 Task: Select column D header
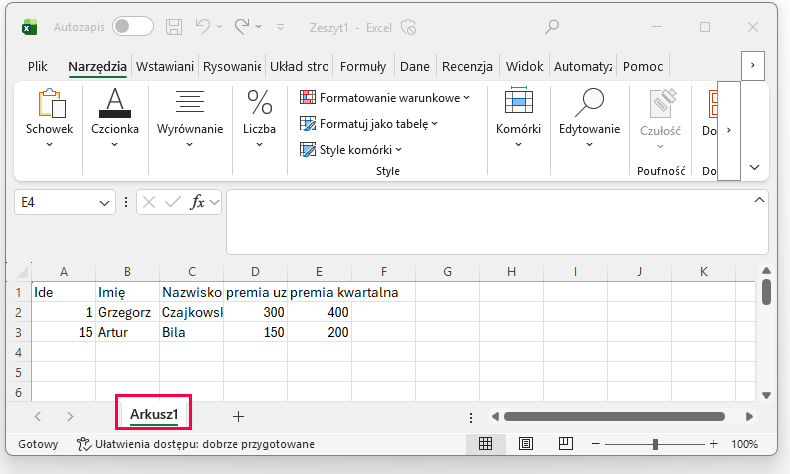[x=255, y=272]
